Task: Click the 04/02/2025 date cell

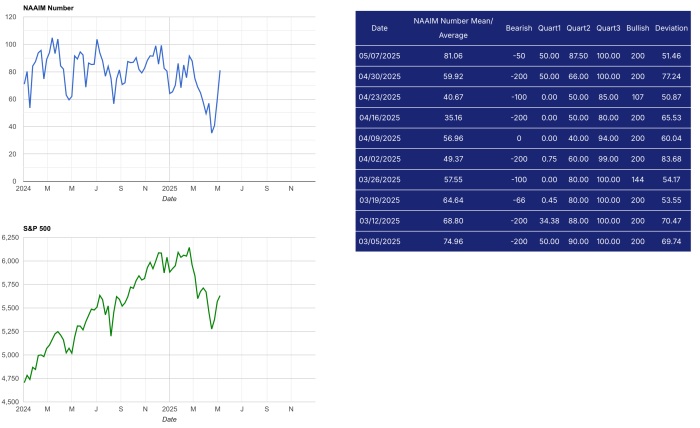Action: (x=379, y=158)
